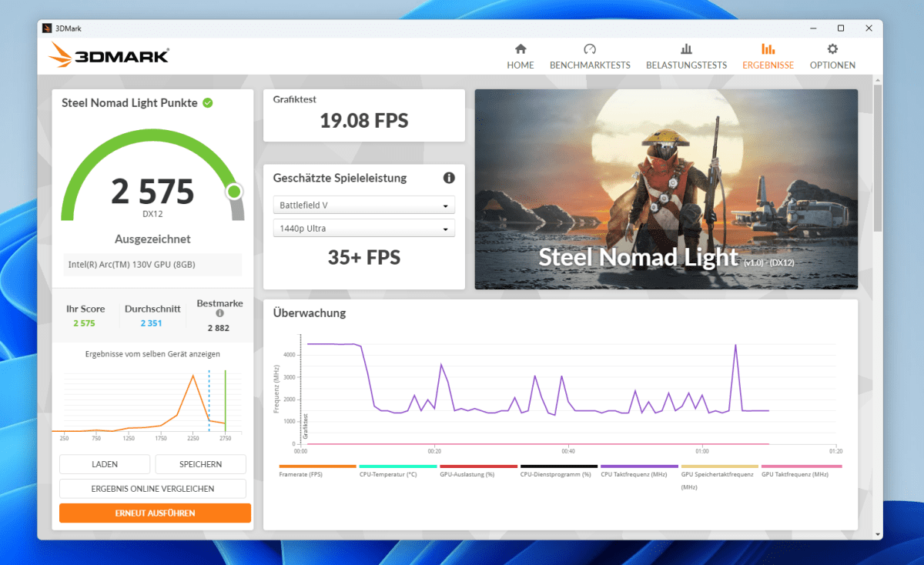Open the HOME tab
The width and height of the screenshot is (924, 565).
click(521, 65)
